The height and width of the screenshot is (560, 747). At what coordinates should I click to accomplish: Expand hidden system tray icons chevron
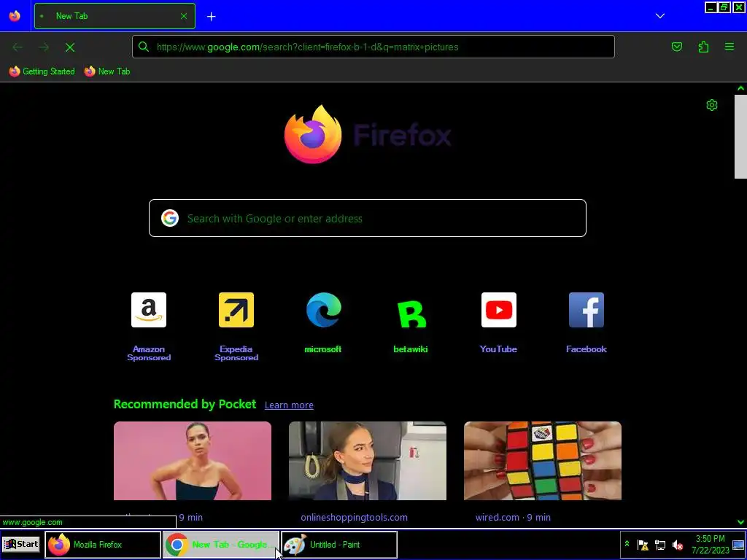pyautogui.click(x=627, y=544)
